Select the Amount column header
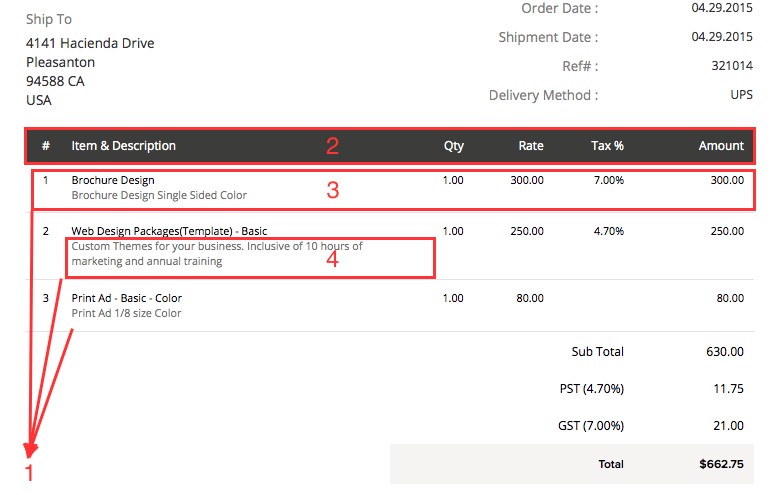 pos(720,146)
